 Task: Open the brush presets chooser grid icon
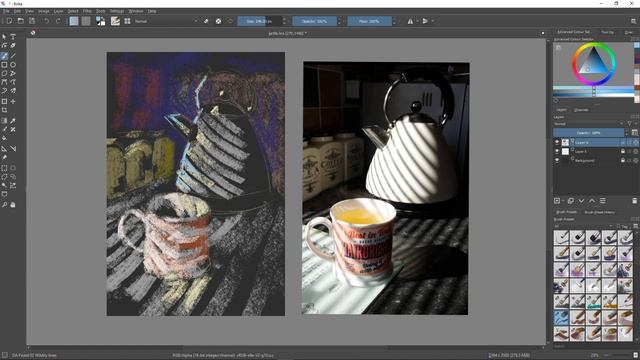click(127, 21)
